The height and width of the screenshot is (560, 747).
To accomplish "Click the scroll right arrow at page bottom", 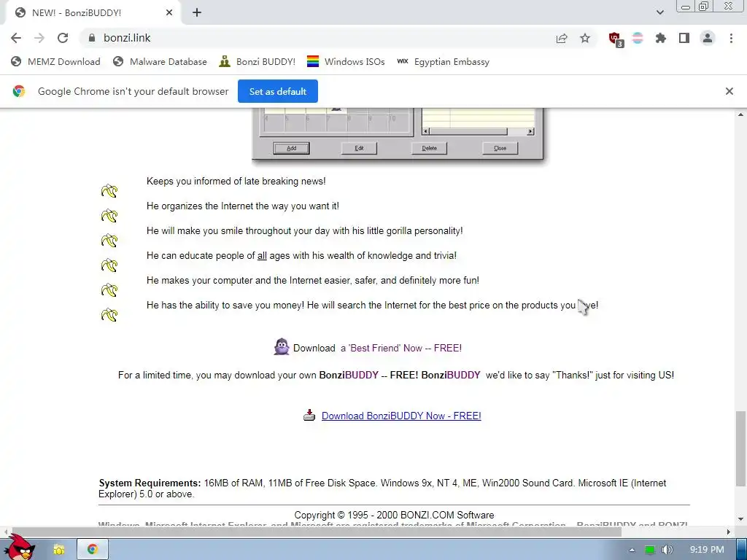I will click(729, 532).
